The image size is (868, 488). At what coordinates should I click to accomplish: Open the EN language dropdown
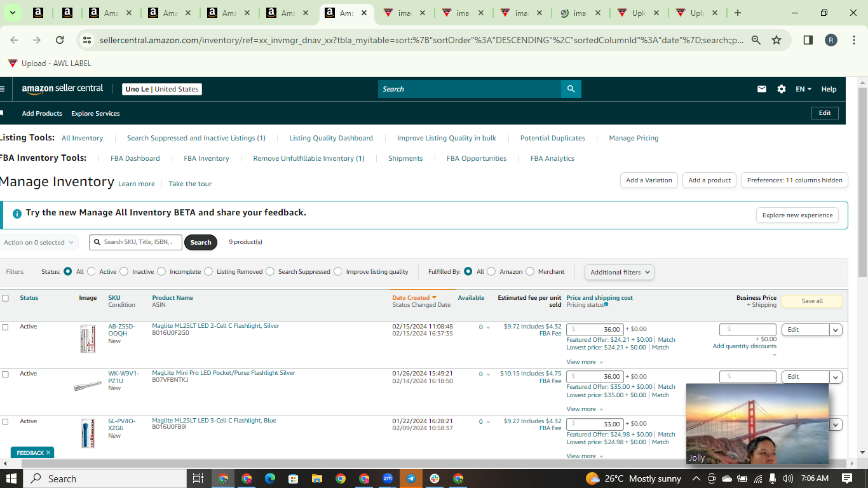[804, 89]
